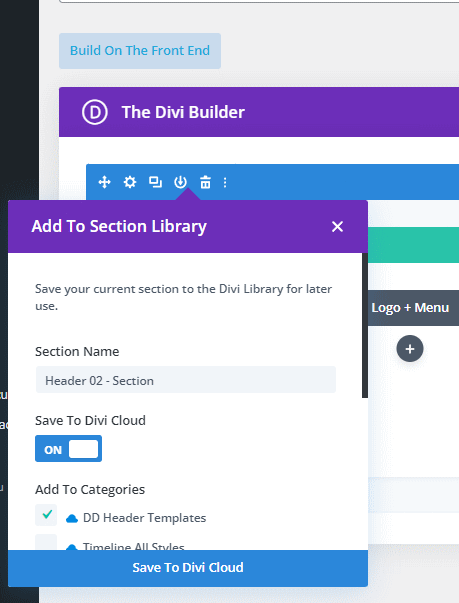The width and height of the screenshot is (459, 603).
Task: Click the section move handle icon
Action: [104, 182]
